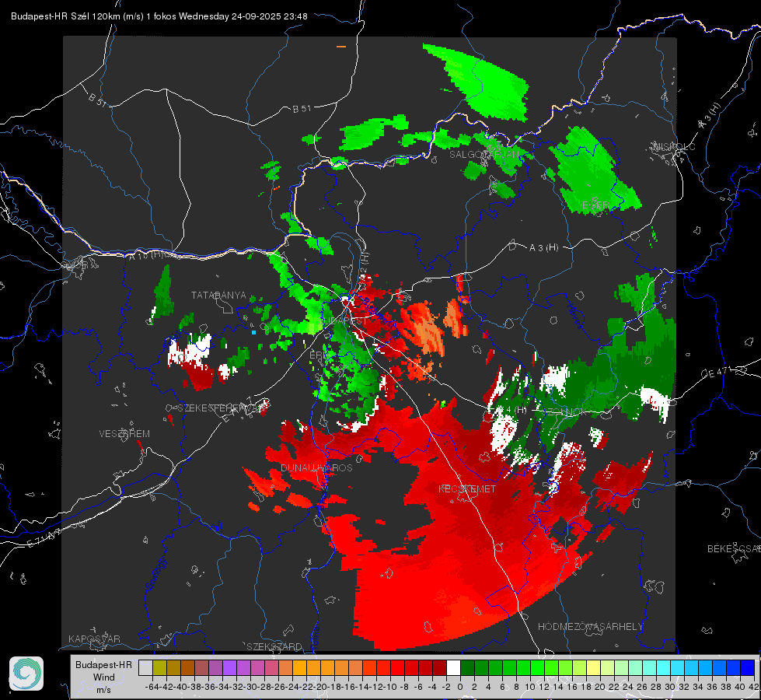Click the small orange marker near top of map

[x=340, y=47]
